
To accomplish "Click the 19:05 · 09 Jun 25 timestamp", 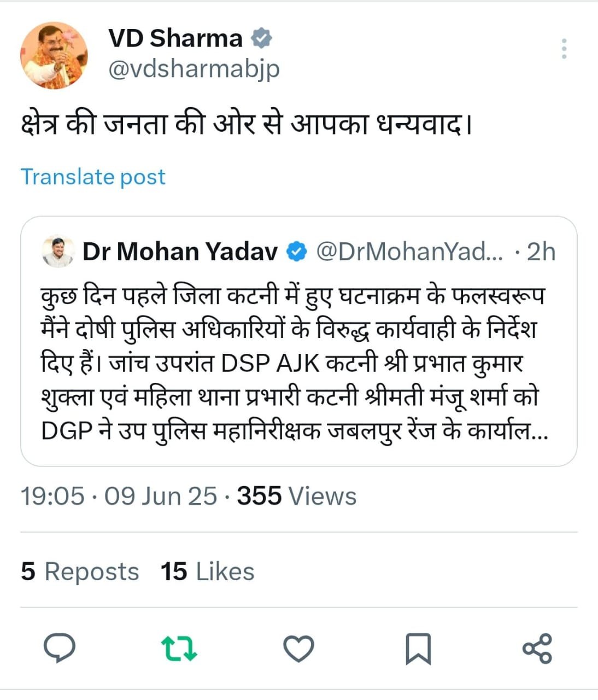I will click(x=119, y=496).
